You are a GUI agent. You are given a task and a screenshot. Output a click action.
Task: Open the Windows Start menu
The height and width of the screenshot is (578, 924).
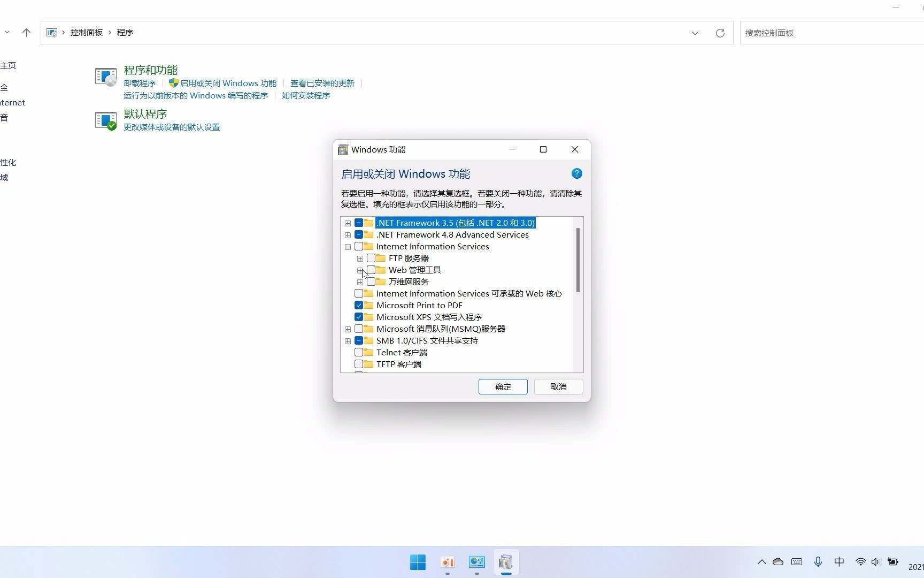click(418, 562)
